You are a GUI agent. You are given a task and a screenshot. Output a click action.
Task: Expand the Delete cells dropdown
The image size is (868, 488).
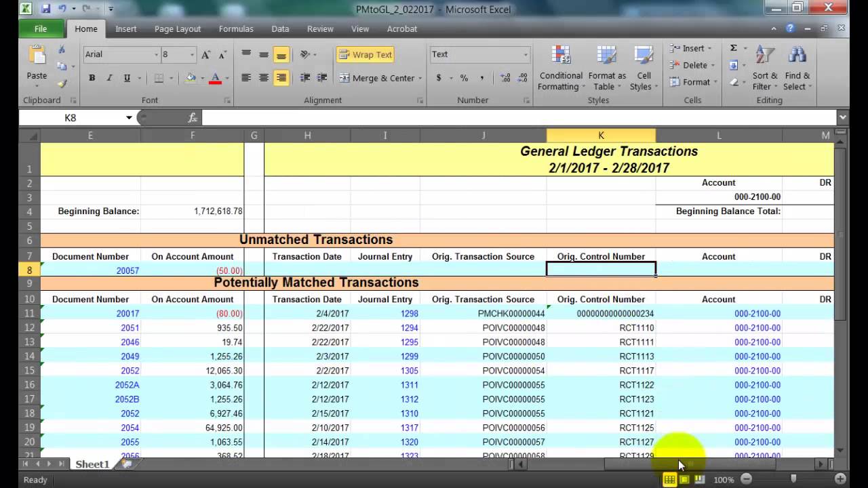point(713,66)
